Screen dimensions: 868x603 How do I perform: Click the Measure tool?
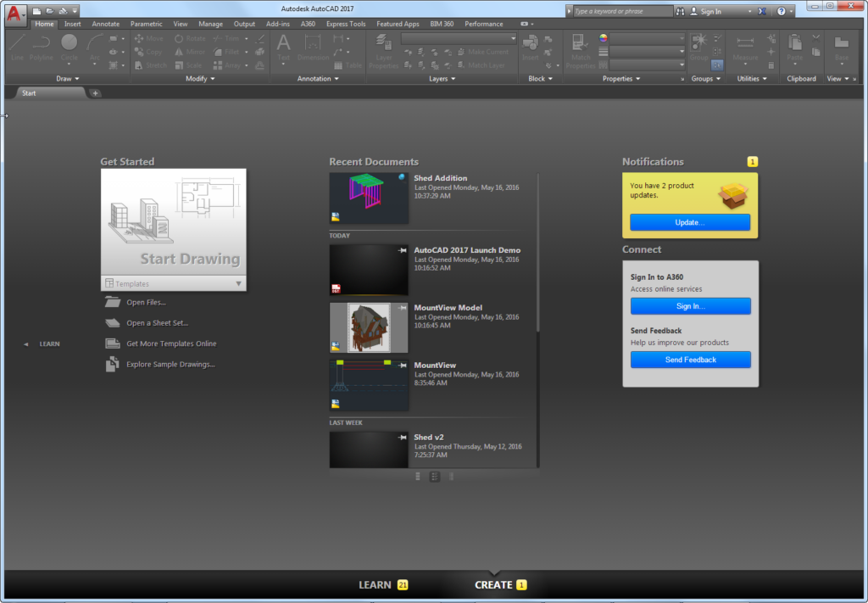[x=745, y=47]
